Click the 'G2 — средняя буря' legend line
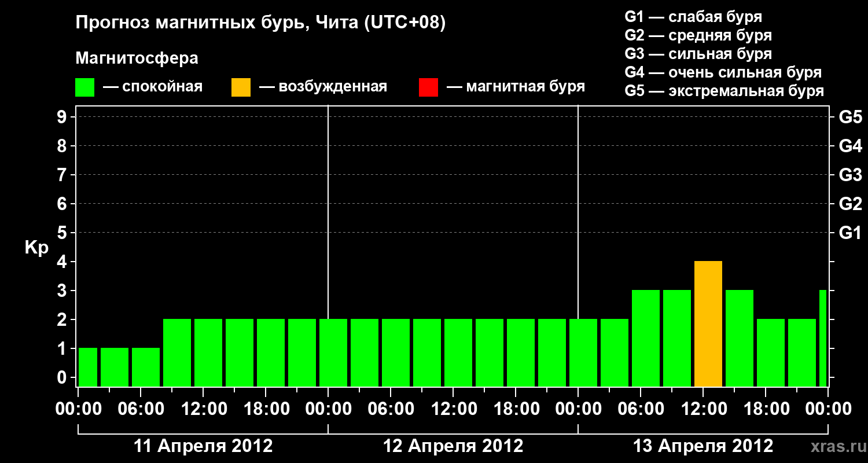 [x=698, y=35]
